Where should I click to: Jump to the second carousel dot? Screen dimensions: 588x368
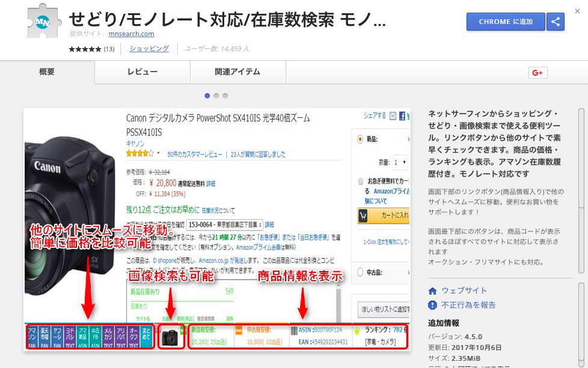(x=216, y=96)
